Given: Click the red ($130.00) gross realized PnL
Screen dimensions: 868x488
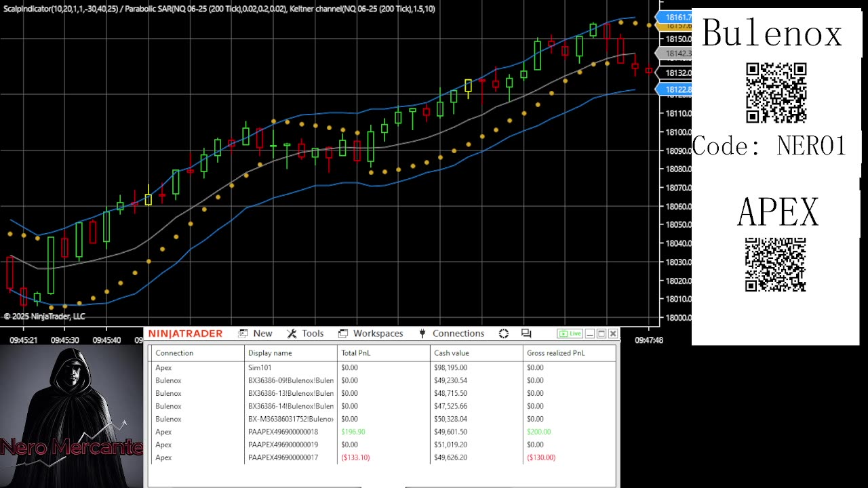Looking at the screenshot, I should 541,457.
